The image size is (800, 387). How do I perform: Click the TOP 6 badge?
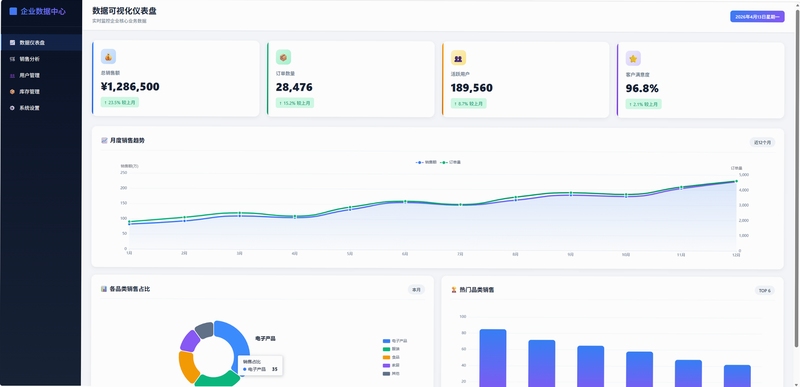[x=765, y=291]
